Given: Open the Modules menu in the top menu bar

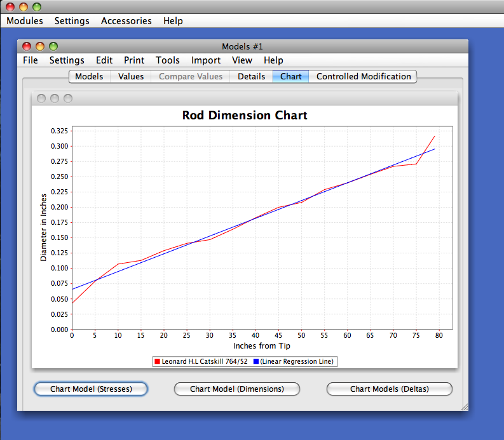Looking at the screenshot, I should pyautogui.click(x=25, y=21).
